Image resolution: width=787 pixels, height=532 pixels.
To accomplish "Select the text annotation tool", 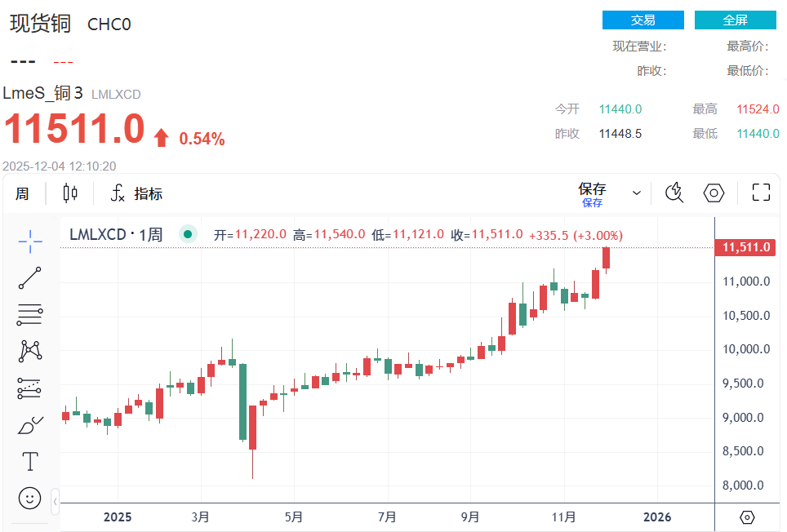I will click(30, 462).
